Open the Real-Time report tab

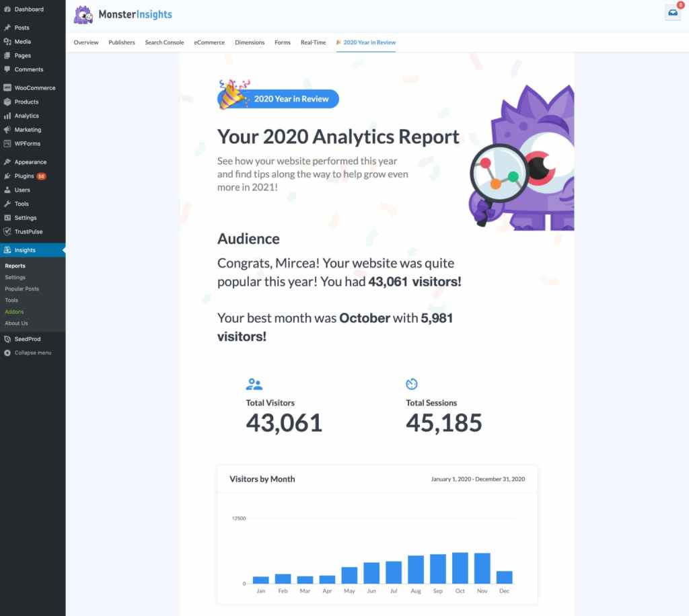click(313, 42)
